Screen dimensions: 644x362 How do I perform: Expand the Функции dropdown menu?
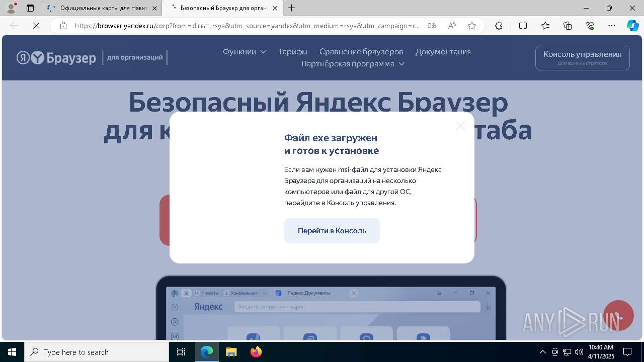point(245,52)
